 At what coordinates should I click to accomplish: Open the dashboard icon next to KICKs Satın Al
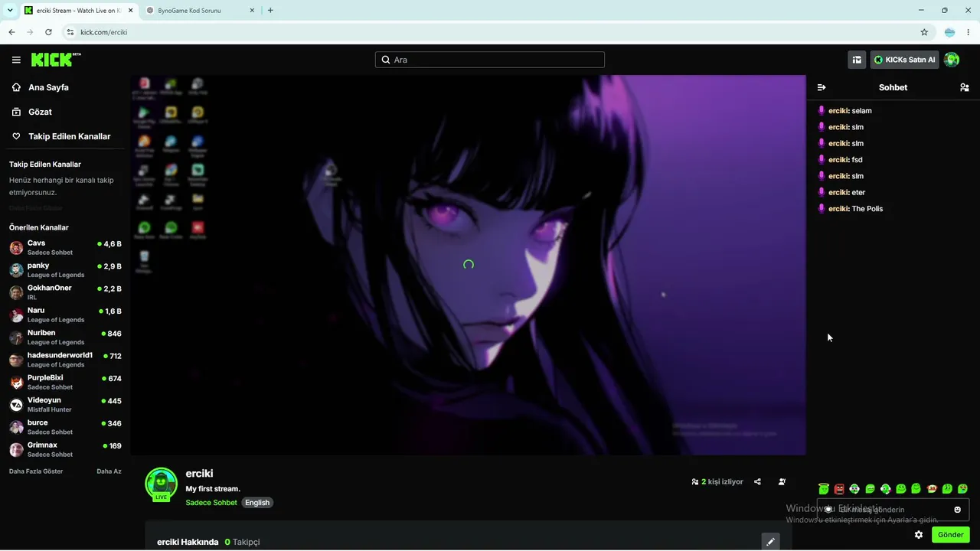[857, 60]
